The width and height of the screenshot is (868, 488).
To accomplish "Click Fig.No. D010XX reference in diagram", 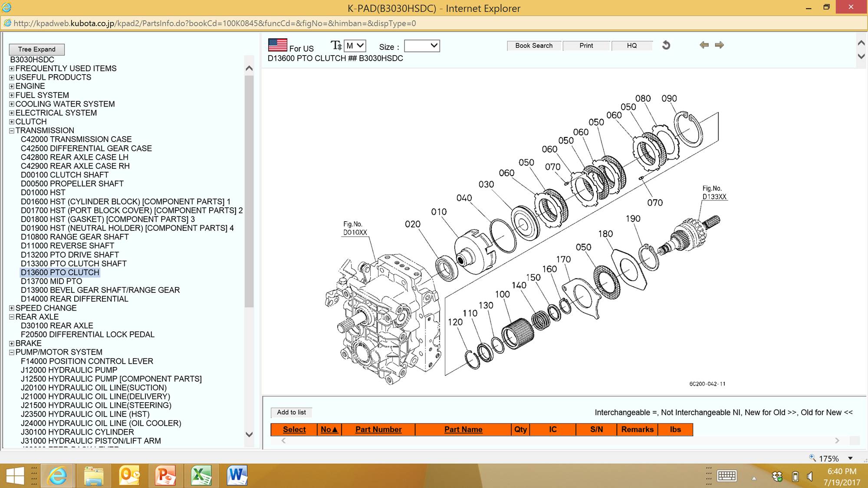I will click(355, 228).
